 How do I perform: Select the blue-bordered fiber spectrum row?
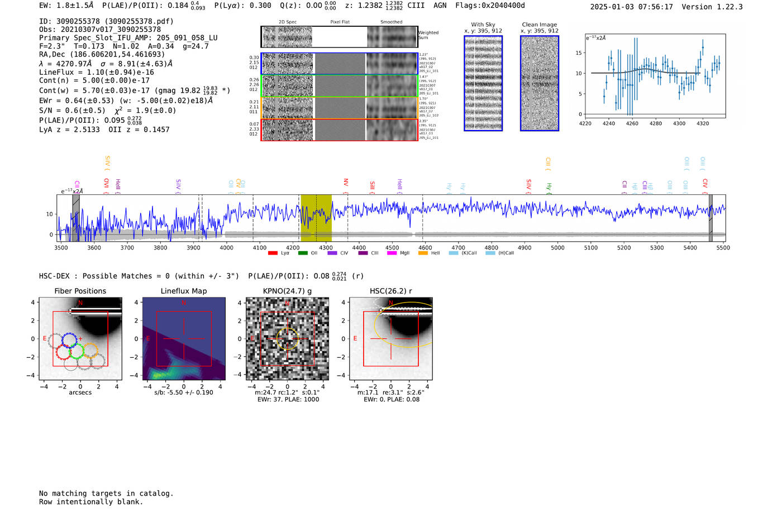pyautogui.click(x=340, y=64)
